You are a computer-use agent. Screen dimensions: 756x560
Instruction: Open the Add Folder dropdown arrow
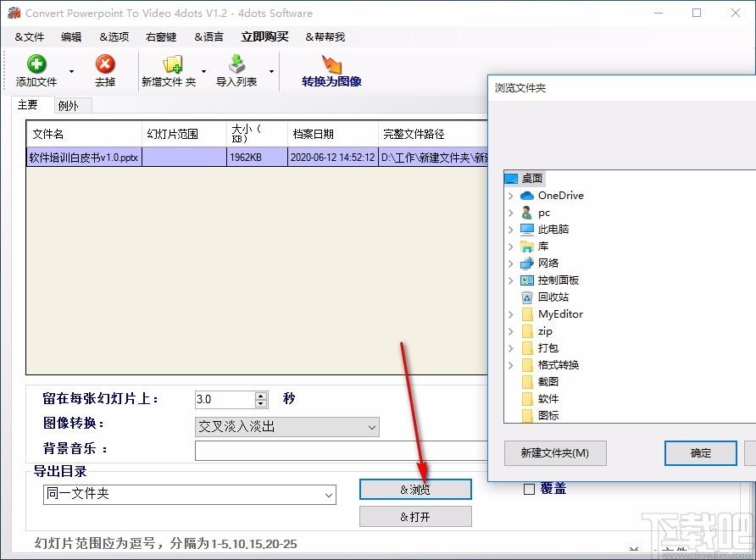(204, 71)
